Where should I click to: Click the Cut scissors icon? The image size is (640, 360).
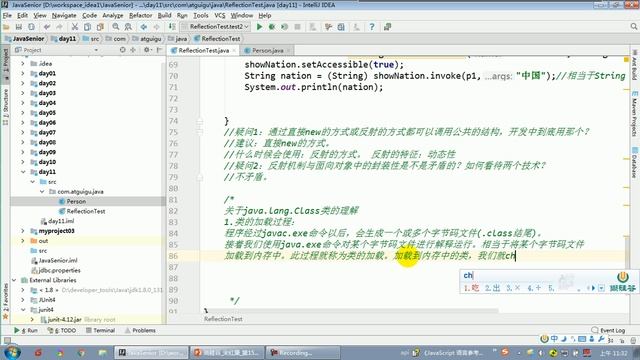[x=75, y=27]
